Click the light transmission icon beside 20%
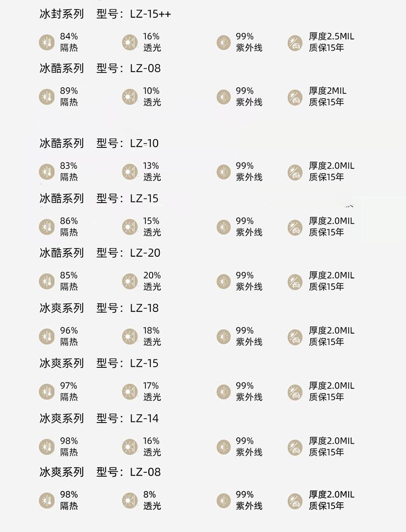The height and width of the screenshot is (532, 406). pos(130,282)
